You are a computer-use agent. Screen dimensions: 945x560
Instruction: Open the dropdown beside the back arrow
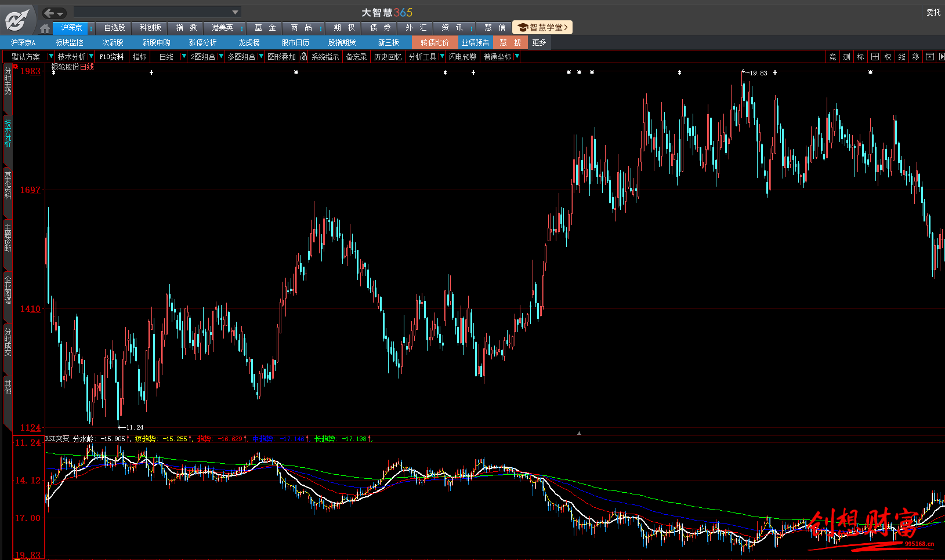60,13
